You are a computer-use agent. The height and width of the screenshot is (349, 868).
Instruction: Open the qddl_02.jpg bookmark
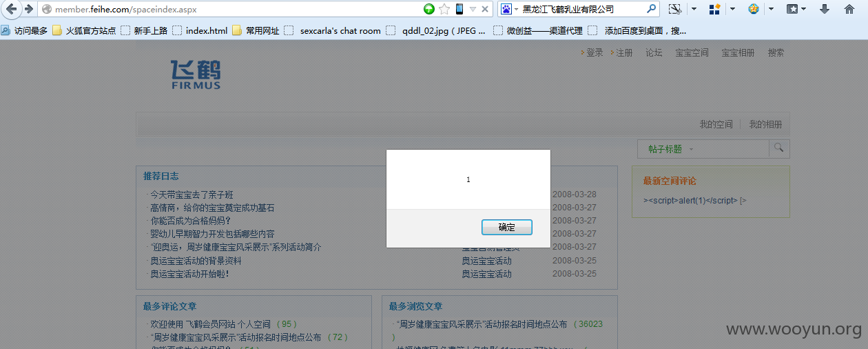click(x=435, y=30)
